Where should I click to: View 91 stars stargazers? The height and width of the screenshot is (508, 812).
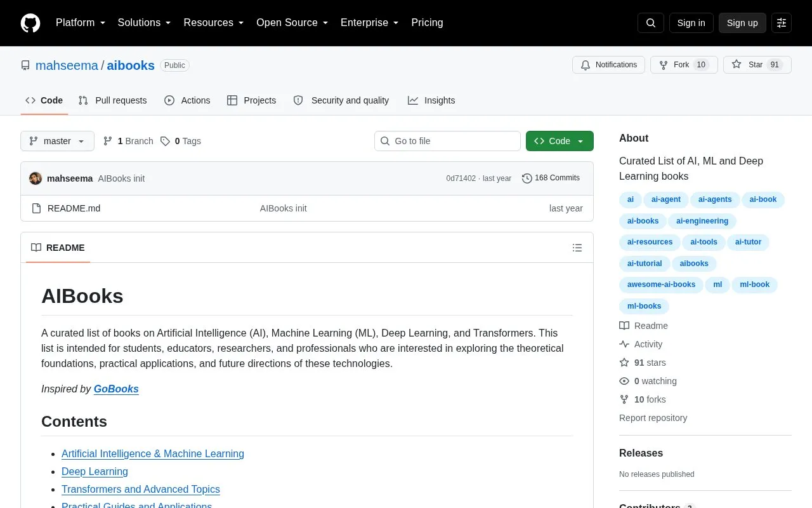(x=643, y=363)
